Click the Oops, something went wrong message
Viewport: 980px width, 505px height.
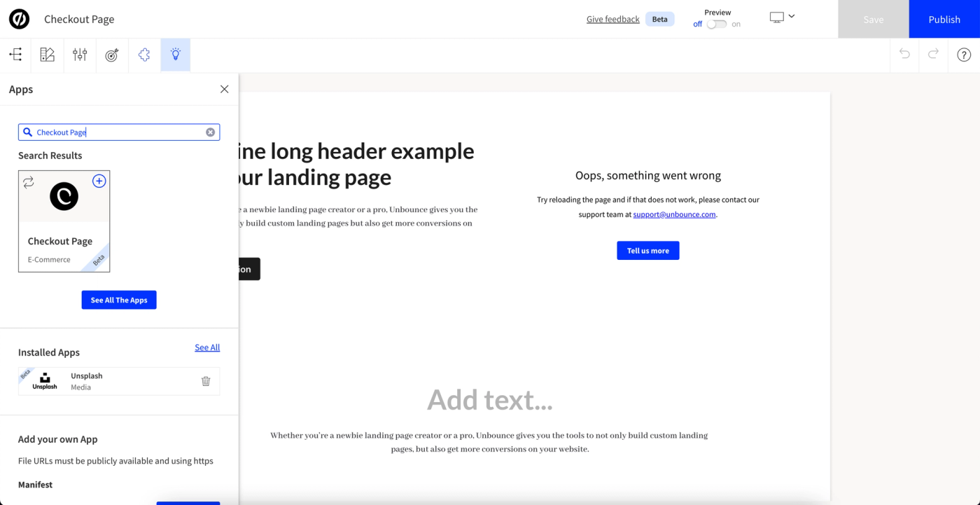[647, 175]
